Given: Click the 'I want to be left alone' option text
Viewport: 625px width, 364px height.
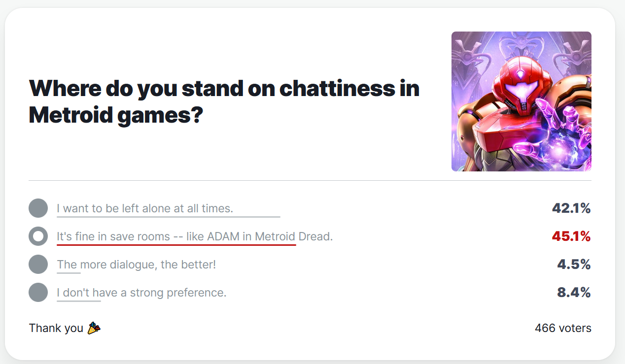Looking at the screenshot, I should [x=144, y=208].
